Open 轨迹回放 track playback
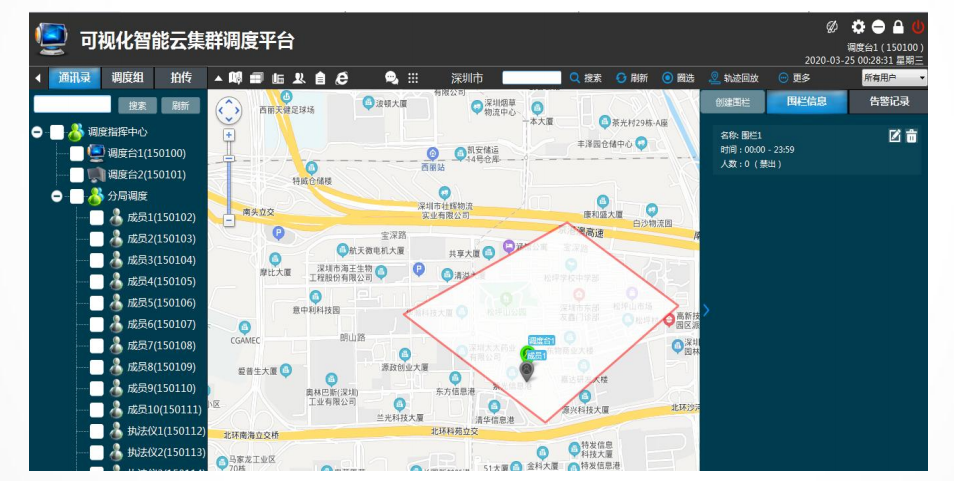Viewport: 954px width, 481px height. [734, 78]
